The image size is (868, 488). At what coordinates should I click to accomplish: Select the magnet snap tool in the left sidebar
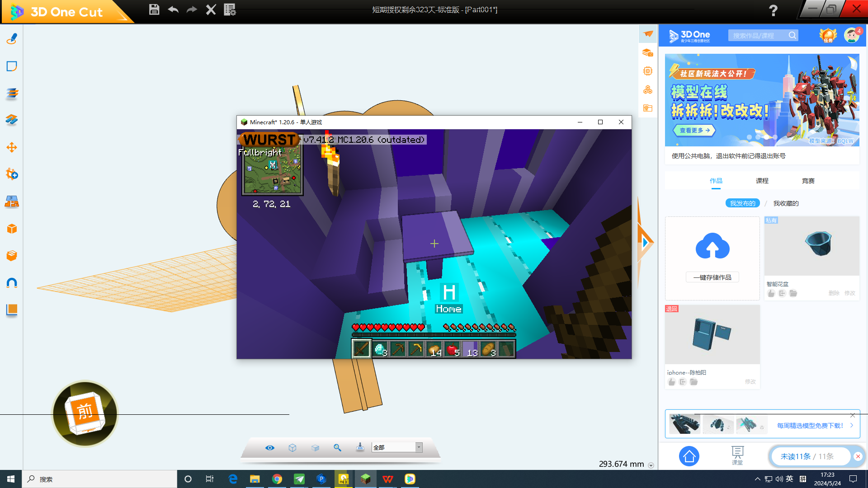click(12, 283)
